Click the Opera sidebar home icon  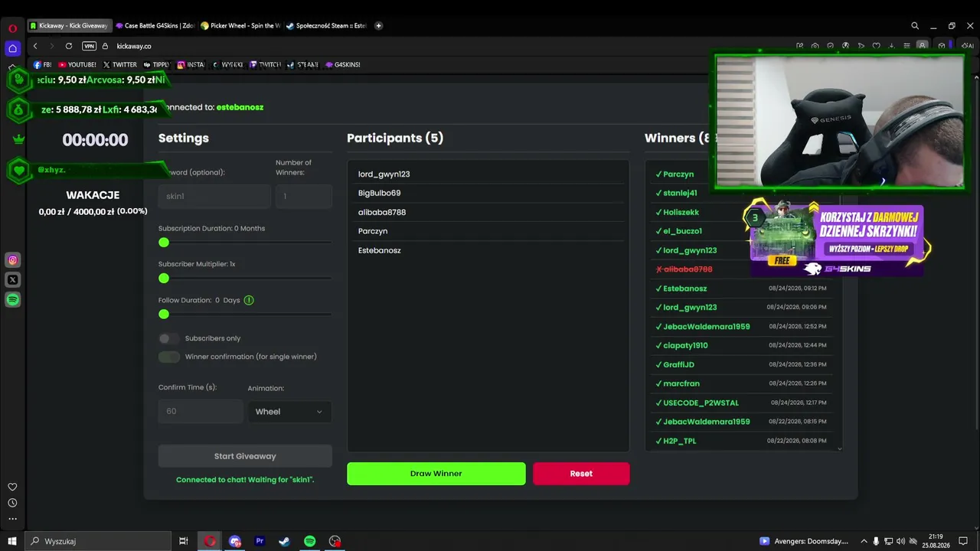pos(12,48)
